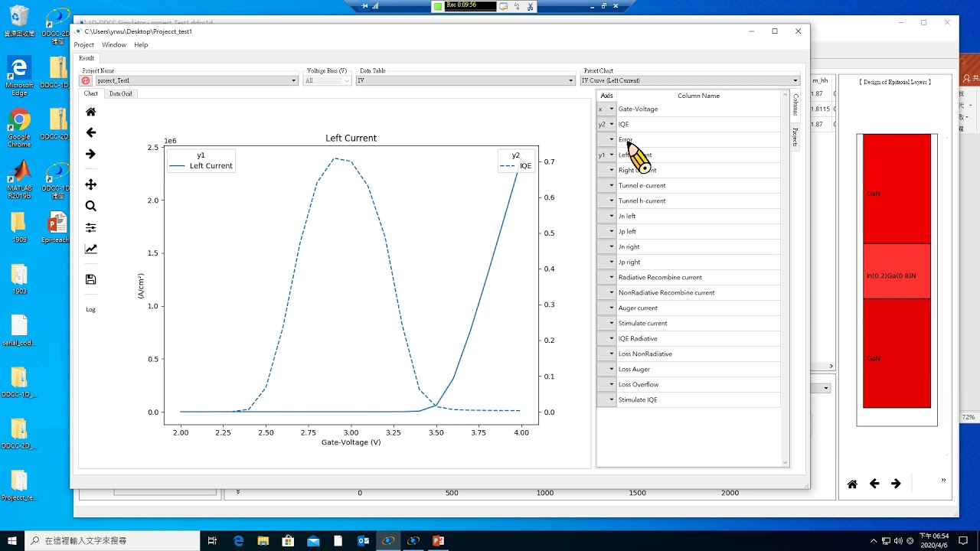Click the recorder scissors cut icon
This screenshot has width=980, height=551.
(530, 6)
